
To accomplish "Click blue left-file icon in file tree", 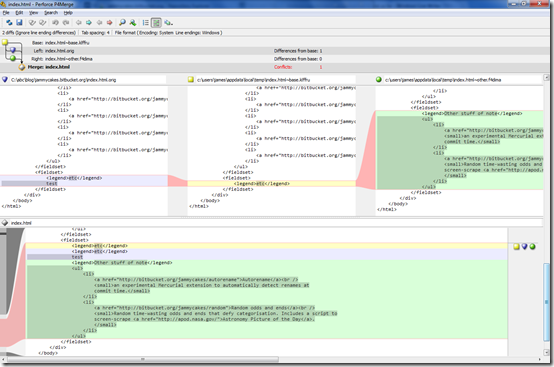I will coord(13,50).
